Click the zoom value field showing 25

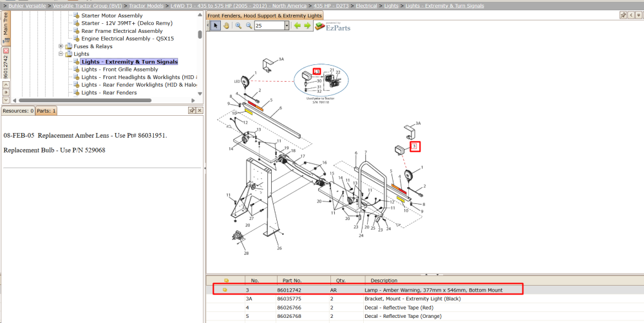[x=269, y=26]
